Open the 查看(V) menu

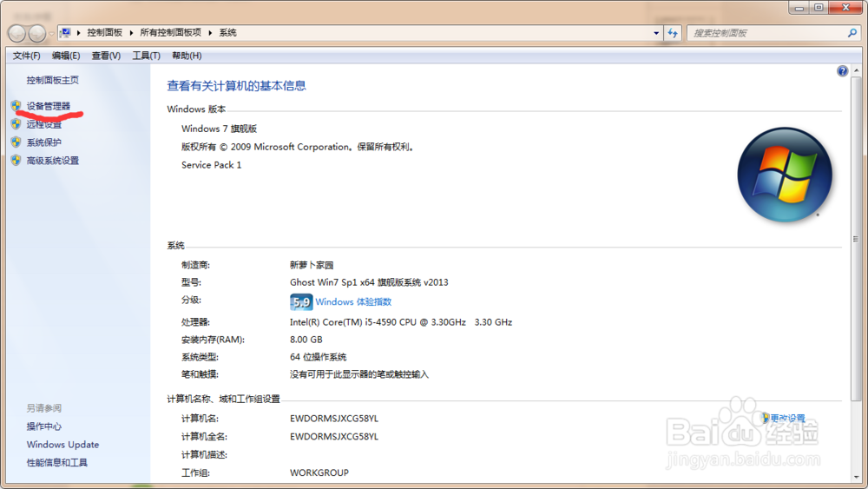106,56
